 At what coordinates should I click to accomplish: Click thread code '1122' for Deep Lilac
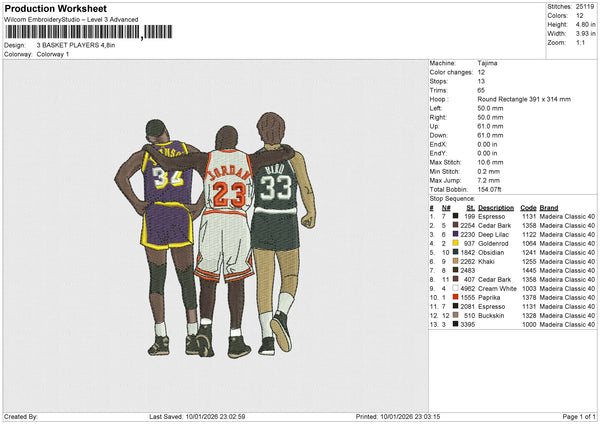pos(529,235)
